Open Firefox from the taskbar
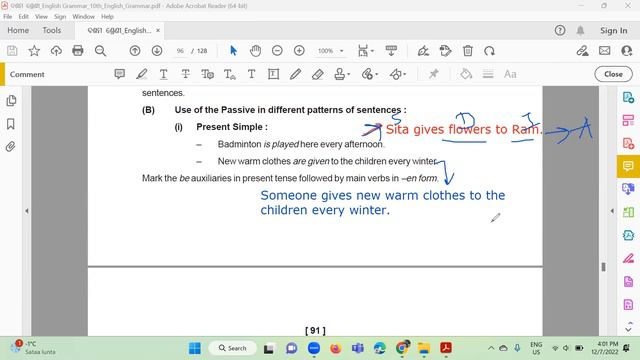The width and height of the screenshot is (640, 360). coord(336,348)
